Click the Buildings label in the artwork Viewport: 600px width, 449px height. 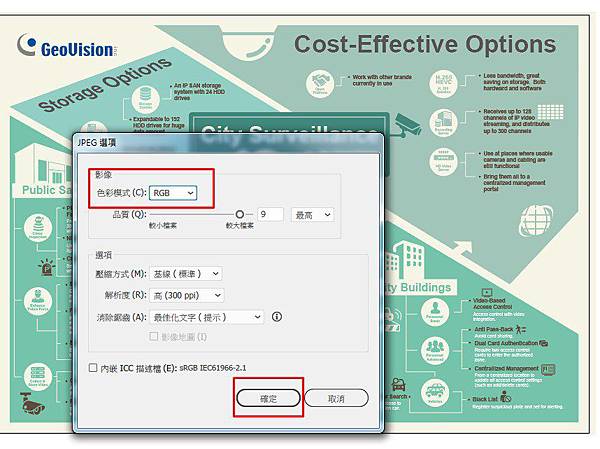426,287
